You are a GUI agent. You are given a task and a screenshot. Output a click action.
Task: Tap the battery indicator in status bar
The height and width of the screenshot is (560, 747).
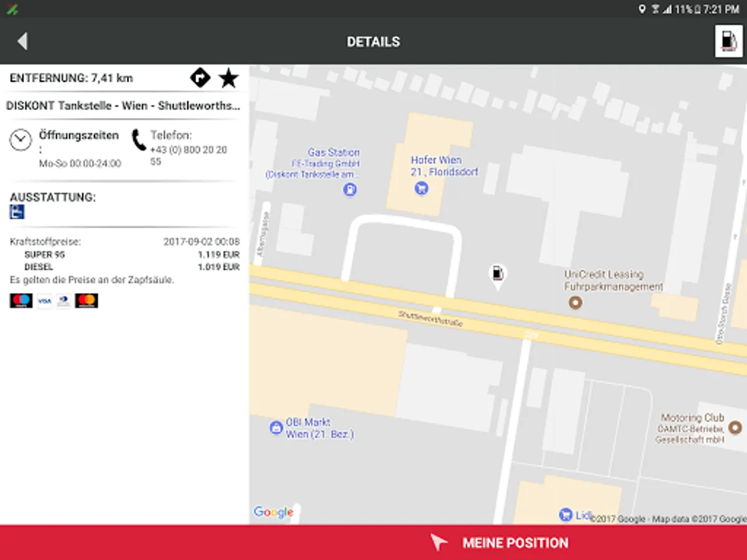click(698, 9)
